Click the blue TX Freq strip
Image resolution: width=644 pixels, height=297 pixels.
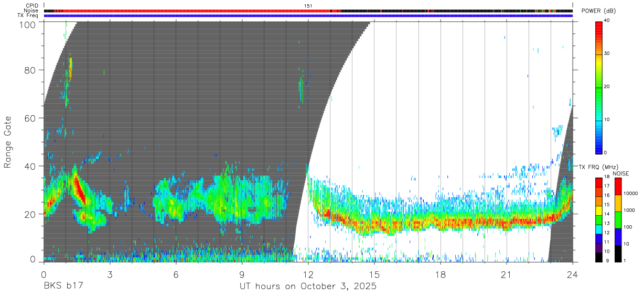click(x=308, y=15)
